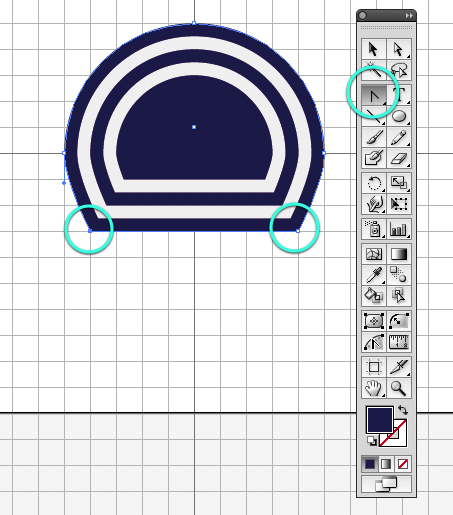Choose the Lasso tool
Viewport: 453px width, 515px height.
pyautogui.click(x=399, y=70)
